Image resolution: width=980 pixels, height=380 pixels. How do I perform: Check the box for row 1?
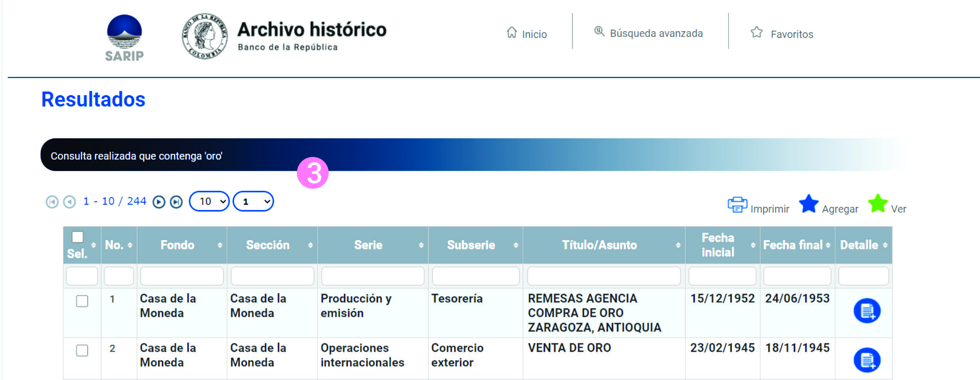[x=82, y=301]
